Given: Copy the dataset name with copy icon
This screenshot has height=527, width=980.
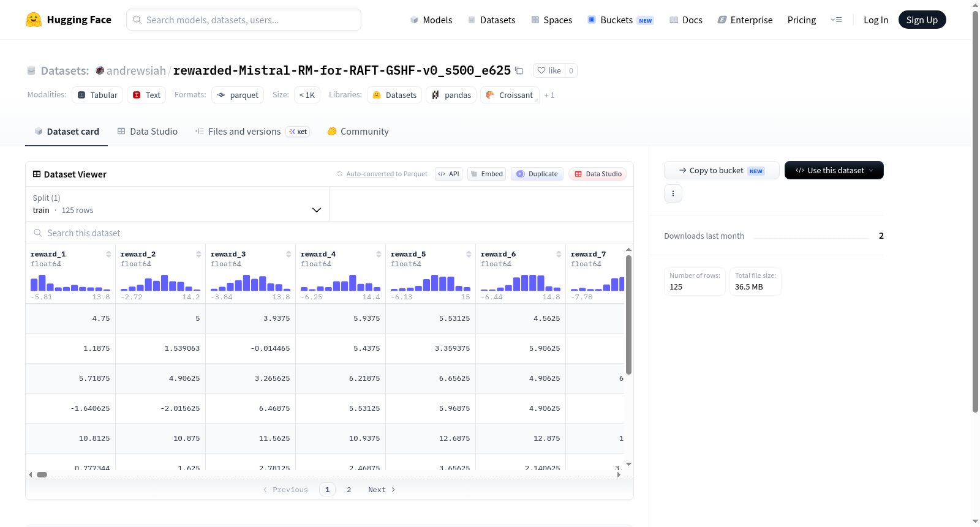Looking at the screenshot, I should pyautogui.click(x=519, y=70).
